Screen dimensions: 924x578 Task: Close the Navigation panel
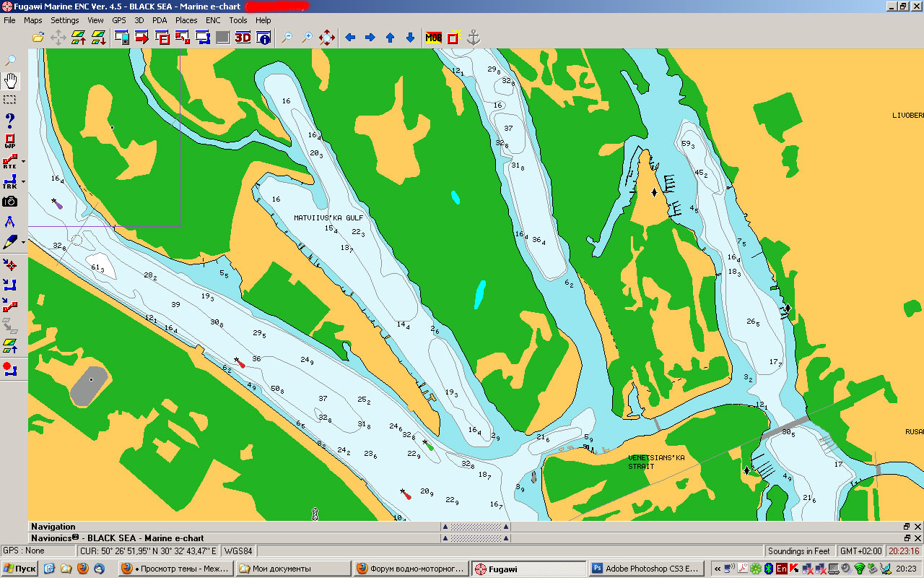[x=918, y=527]
